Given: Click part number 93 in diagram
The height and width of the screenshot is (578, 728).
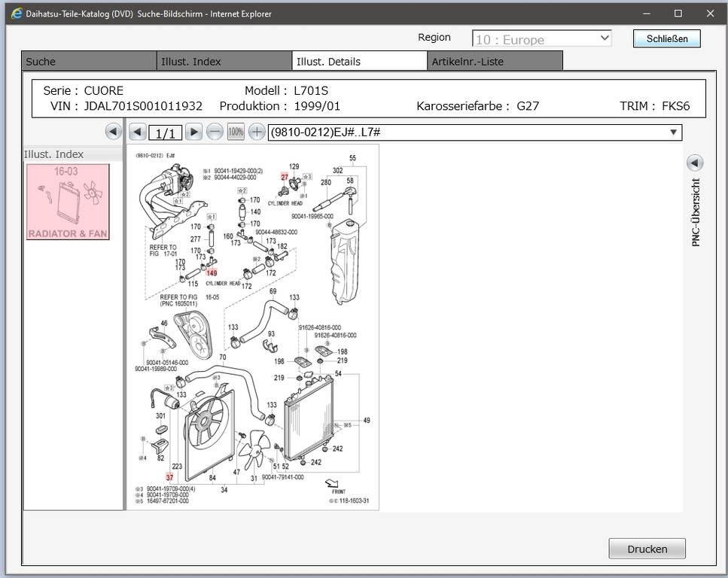Looking at the screenshot, I should click(x=271, y=334).
